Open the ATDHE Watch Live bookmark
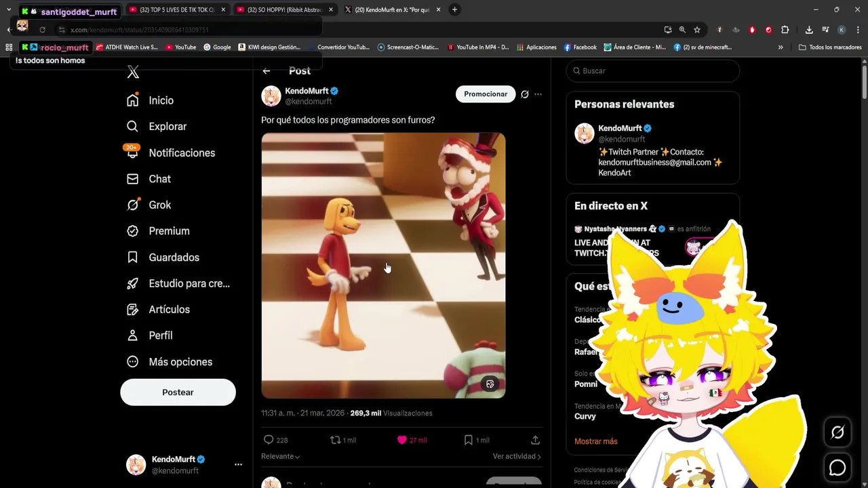 pyautogui.click(x=127, y=47)
